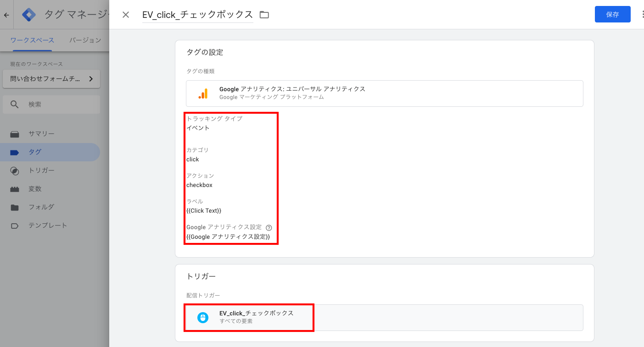
Task: Open the EV_click_チェックボックス firing trigger
Action: (385, 318)
